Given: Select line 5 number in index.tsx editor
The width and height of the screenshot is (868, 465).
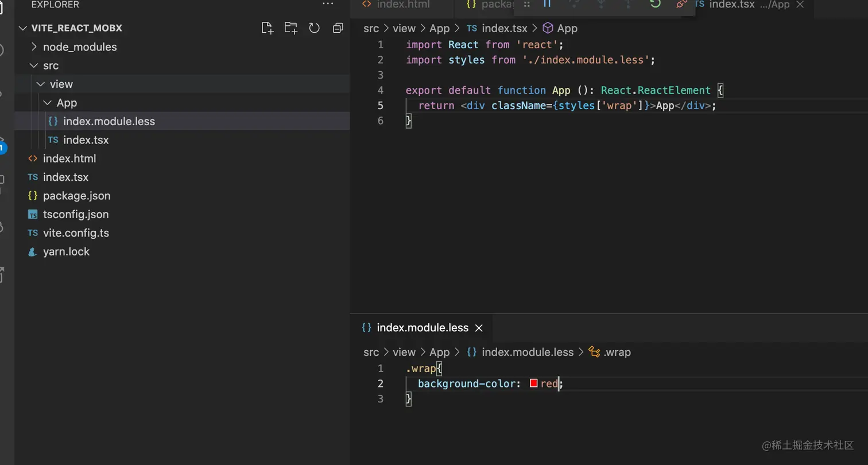Looking at the screenshot, I should tap(380, 106).
